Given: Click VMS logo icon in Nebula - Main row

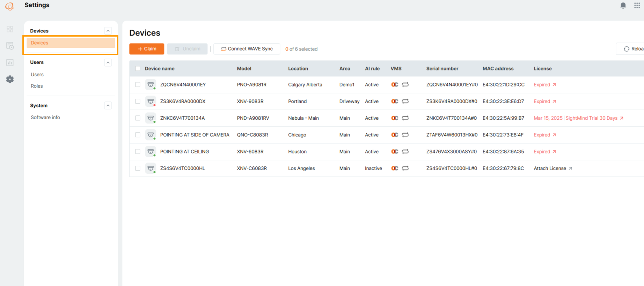Looking at the screenshot, I should (x=395, y=118).
